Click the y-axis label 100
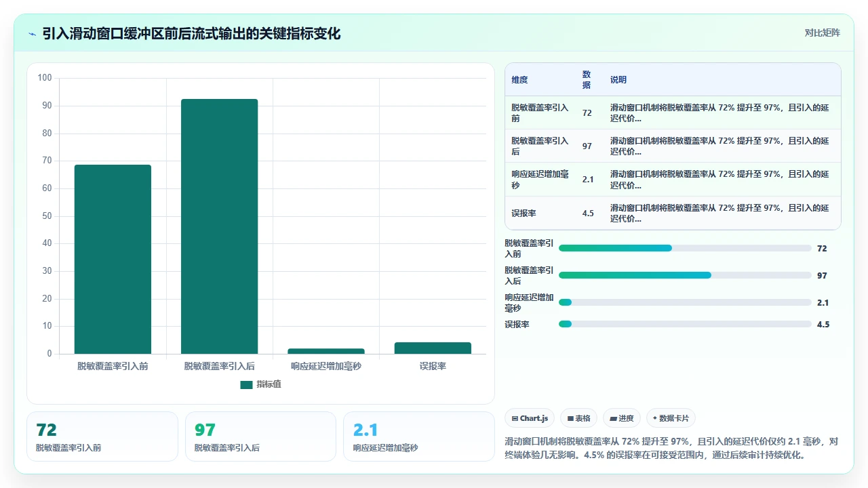The height and width of the screenshot is (488, 868). click(45, 78)
